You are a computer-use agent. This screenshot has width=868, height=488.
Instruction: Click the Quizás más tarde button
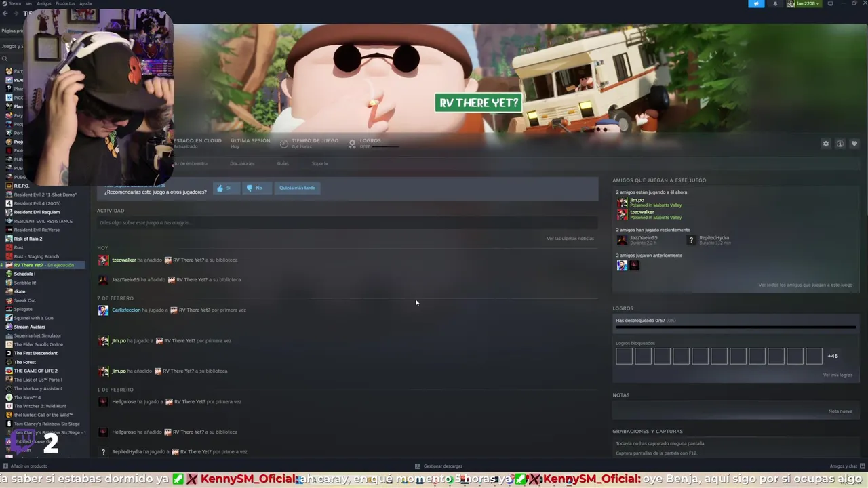[x=297, y=188]
